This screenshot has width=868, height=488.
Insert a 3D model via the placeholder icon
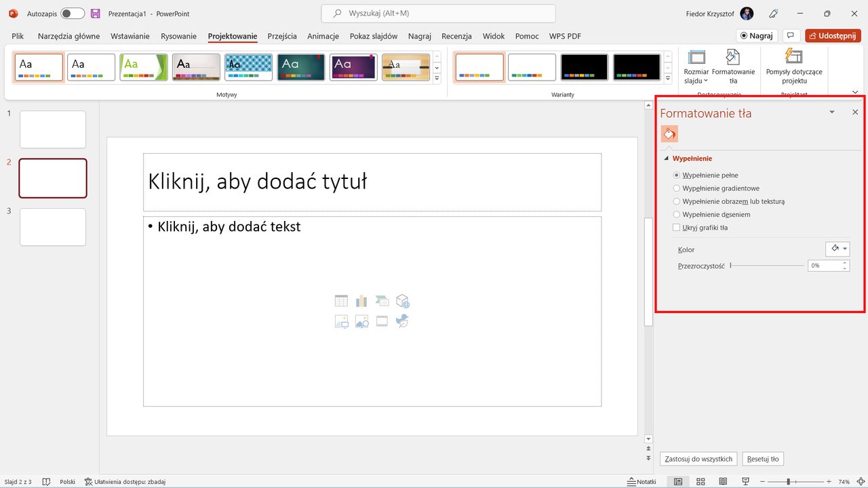[402, 300]
